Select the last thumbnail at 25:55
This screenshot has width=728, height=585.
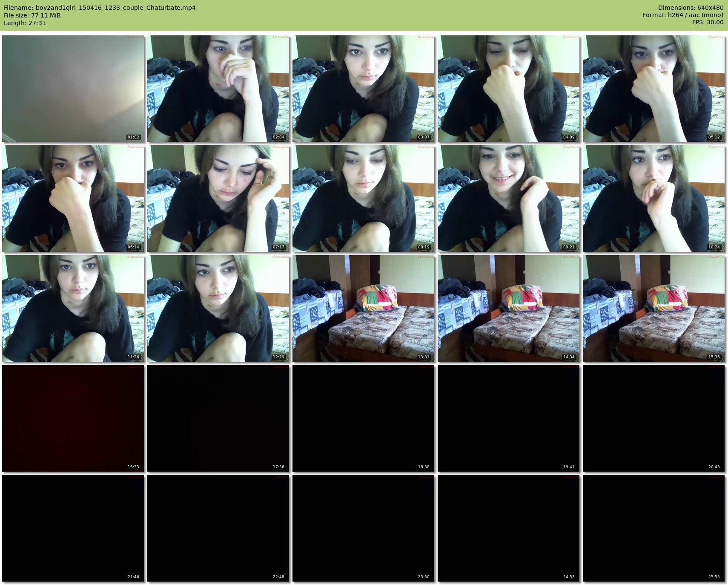654,528
